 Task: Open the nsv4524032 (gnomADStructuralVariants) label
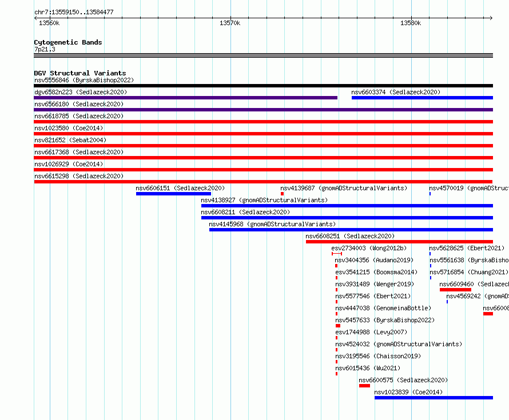(398, 344)
